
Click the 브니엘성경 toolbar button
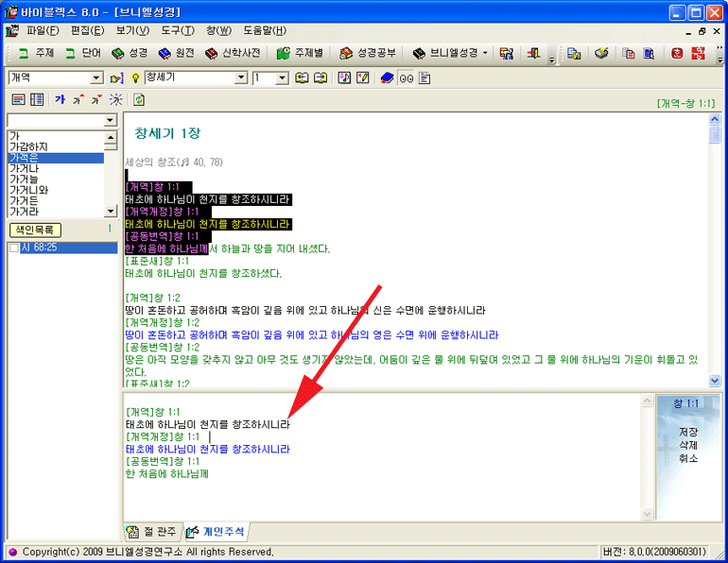tap(445, 53)
